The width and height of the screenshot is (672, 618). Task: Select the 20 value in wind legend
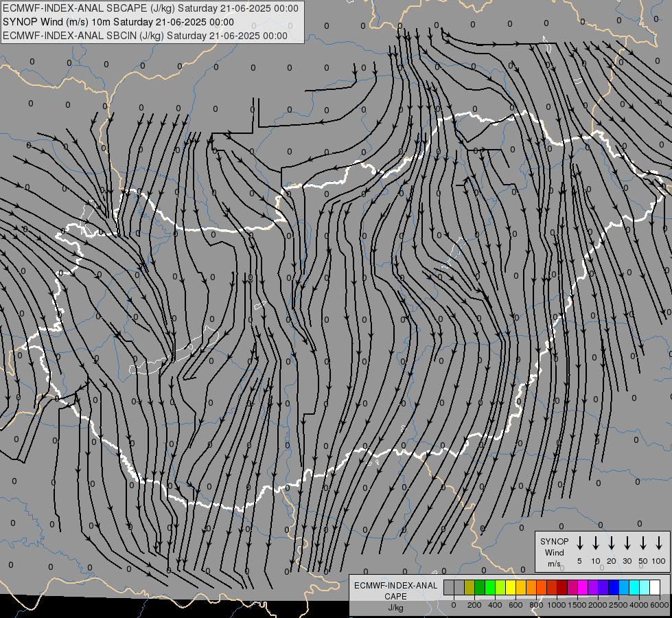tap(611, 561)
